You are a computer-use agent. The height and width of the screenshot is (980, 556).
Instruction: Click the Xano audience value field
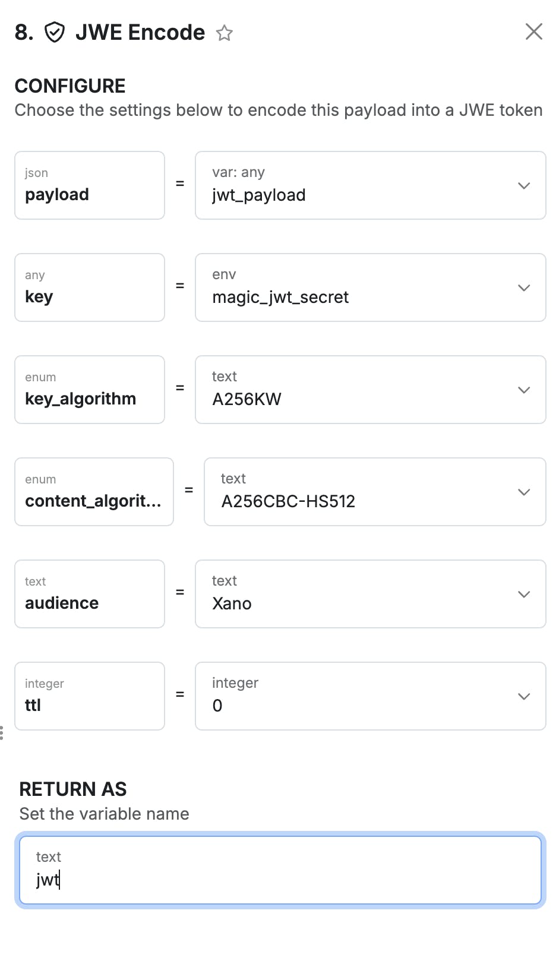pos(356,595)
